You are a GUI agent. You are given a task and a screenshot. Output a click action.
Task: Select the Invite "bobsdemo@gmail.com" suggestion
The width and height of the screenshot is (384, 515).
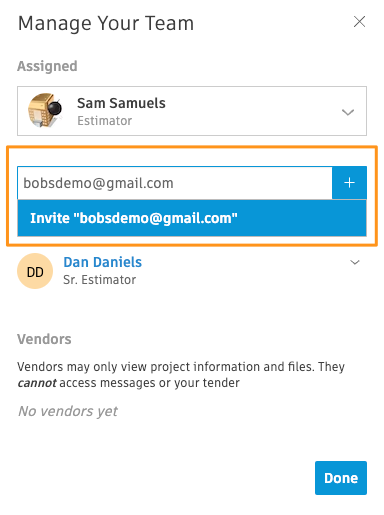[192, 218]
